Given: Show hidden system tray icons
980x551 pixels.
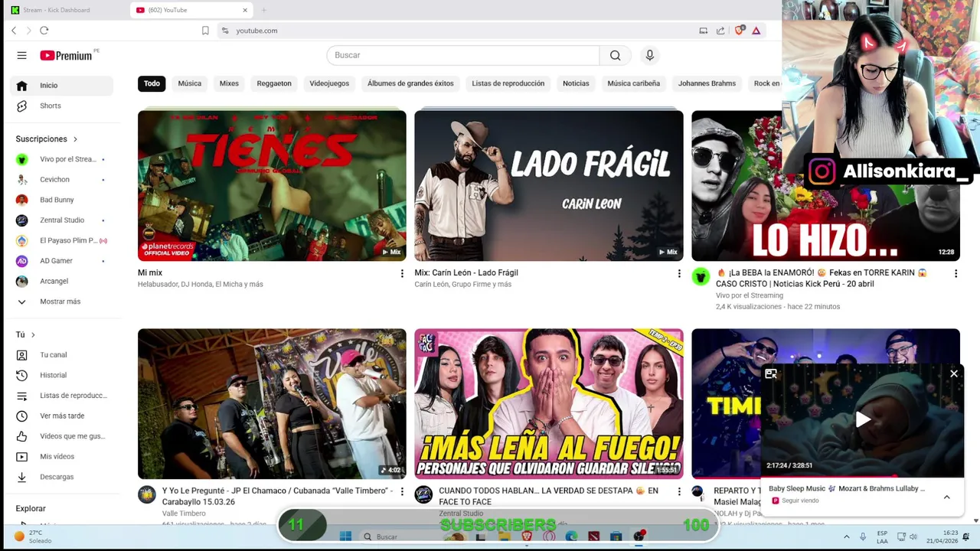Looking at the screenshot, I should 846,536.
